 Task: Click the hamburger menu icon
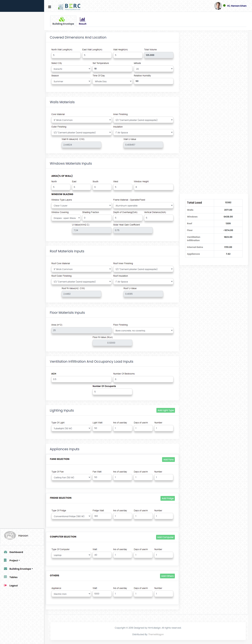click(50, 7)
